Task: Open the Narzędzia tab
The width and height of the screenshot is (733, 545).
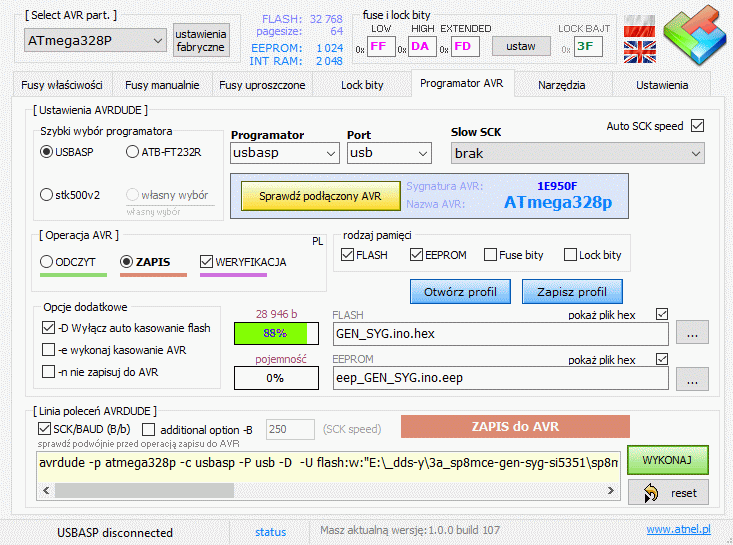Action: 561,85
